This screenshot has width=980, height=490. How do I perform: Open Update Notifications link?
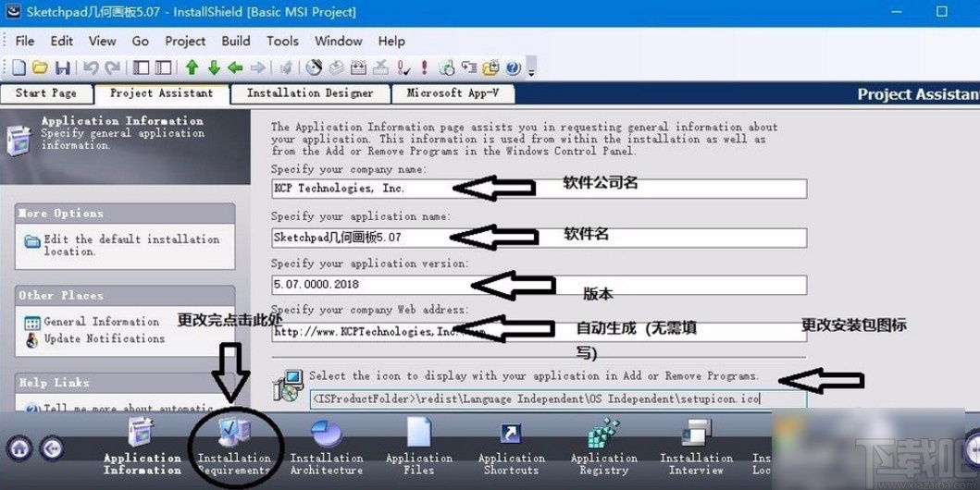105,338
